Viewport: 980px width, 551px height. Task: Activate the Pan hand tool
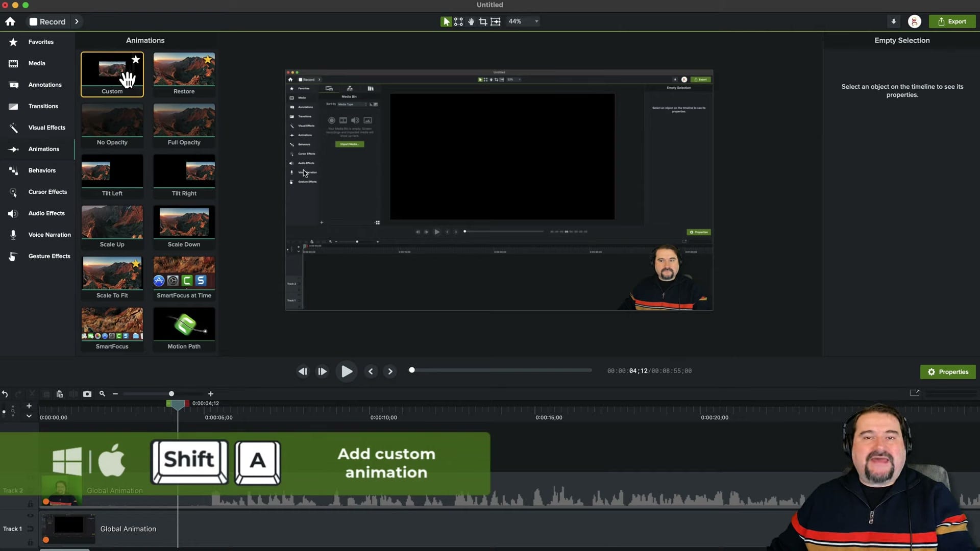[471, 21]
